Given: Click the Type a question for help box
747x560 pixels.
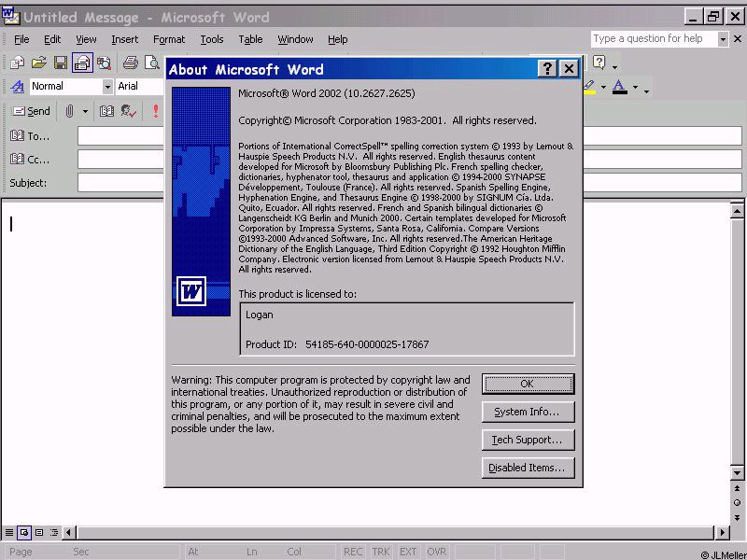Looking at the screenshot, I should 655,38.
